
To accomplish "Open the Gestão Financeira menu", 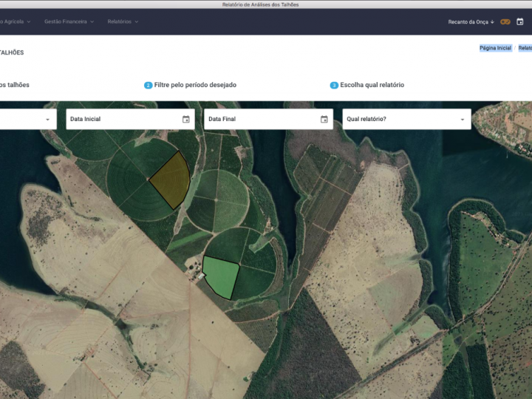I will 69,21.
